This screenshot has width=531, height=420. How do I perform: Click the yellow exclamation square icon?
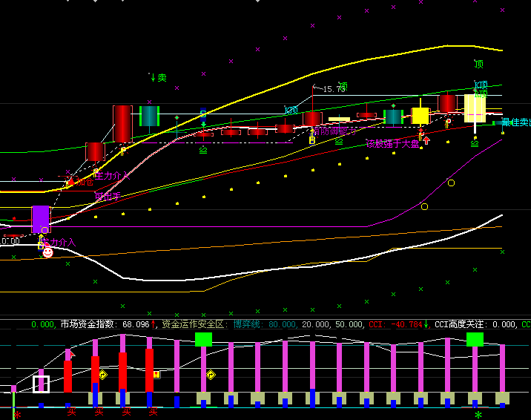pyautogui.click(x=156, y=374)
